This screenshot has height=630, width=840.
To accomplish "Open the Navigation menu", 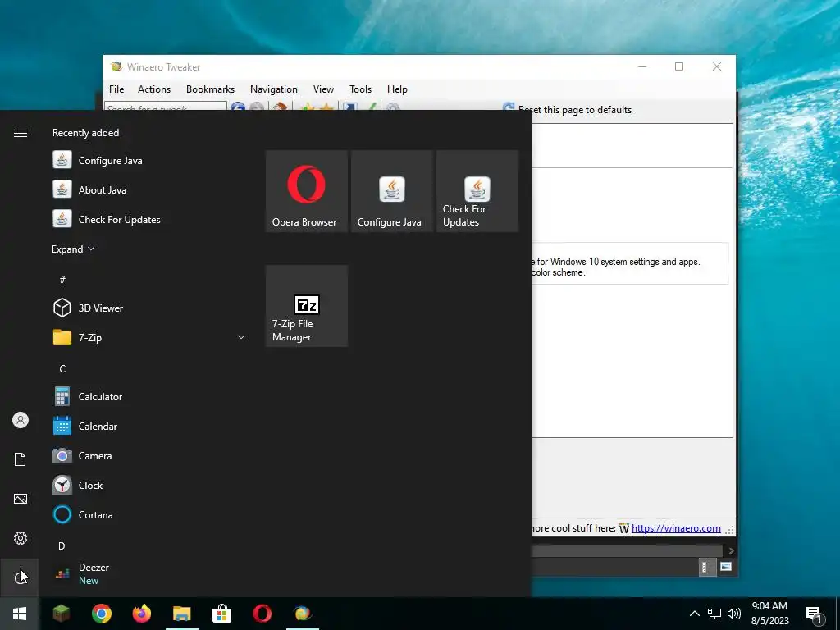I will coord(274,89).
